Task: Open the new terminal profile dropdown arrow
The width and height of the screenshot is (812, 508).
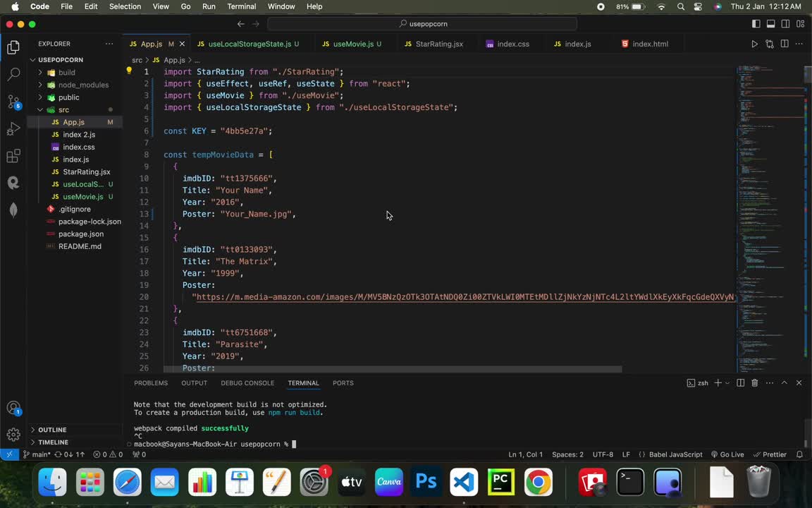Action: 727,383
